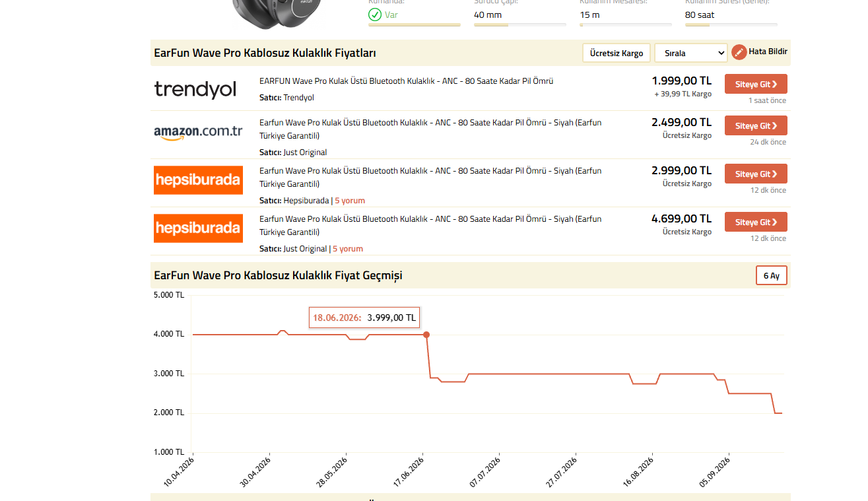Click the price 4.699,00 TL
The height and width of the screenshot is (501, 868).
click(x=682, y=218)
